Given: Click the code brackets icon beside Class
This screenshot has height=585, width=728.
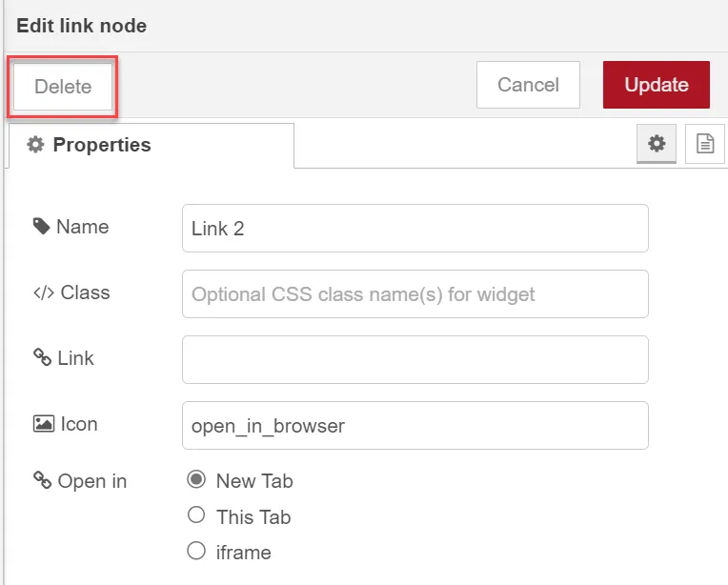Looking at the screenshot, I should pos(44,292).
